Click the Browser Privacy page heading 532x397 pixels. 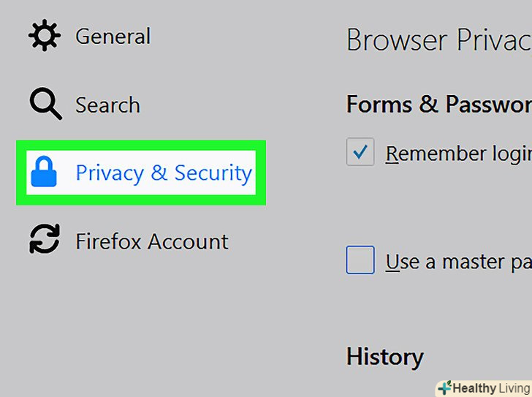tap(438, 41)
